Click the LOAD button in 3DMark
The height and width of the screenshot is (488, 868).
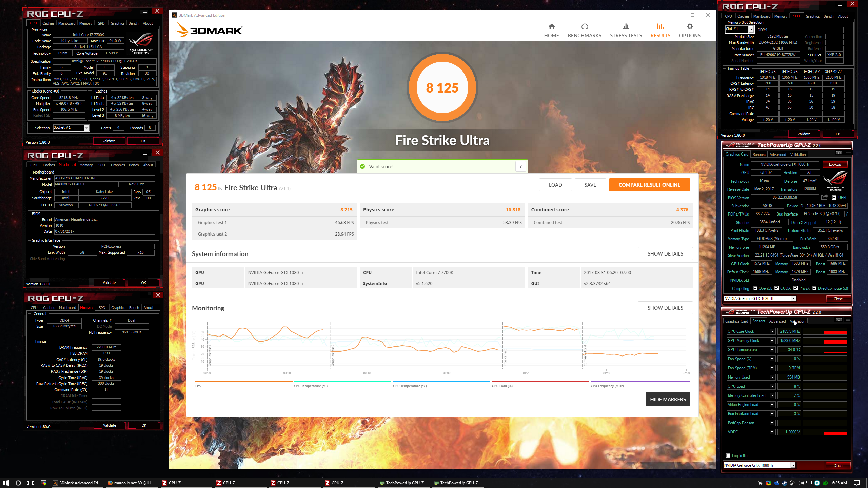[555, 185]
